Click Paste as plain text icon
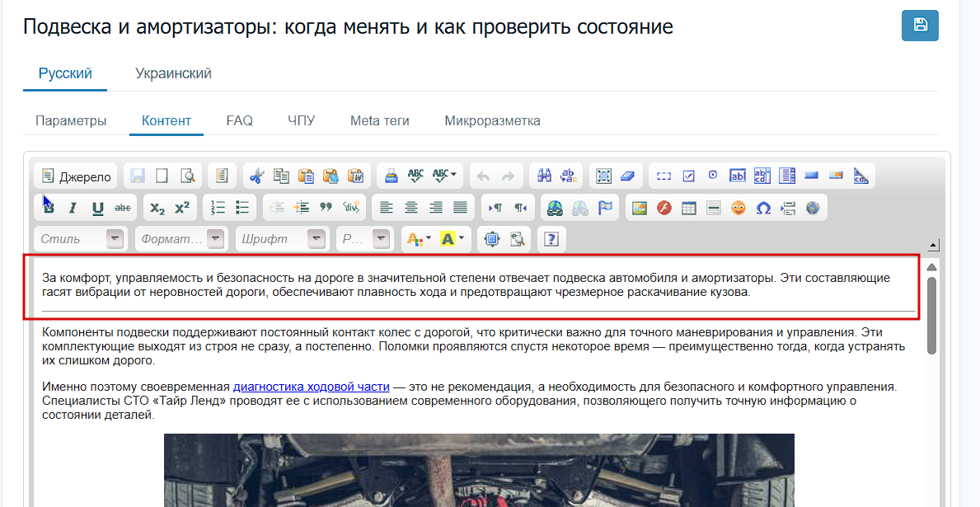This screenshot has height=507, width=980. click(331, 176)
